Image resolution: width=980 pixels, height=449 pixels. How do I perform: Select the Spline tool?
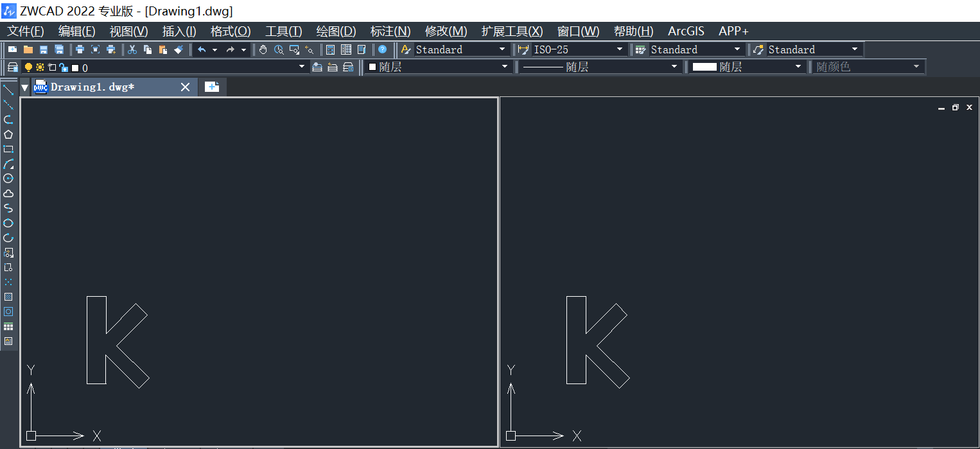coord(8,208)
